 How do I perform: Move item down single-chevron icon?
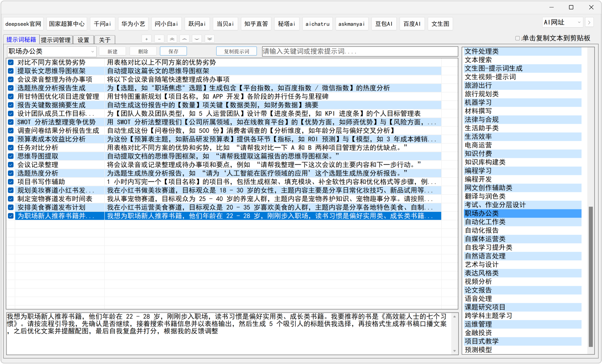point(197,39)
